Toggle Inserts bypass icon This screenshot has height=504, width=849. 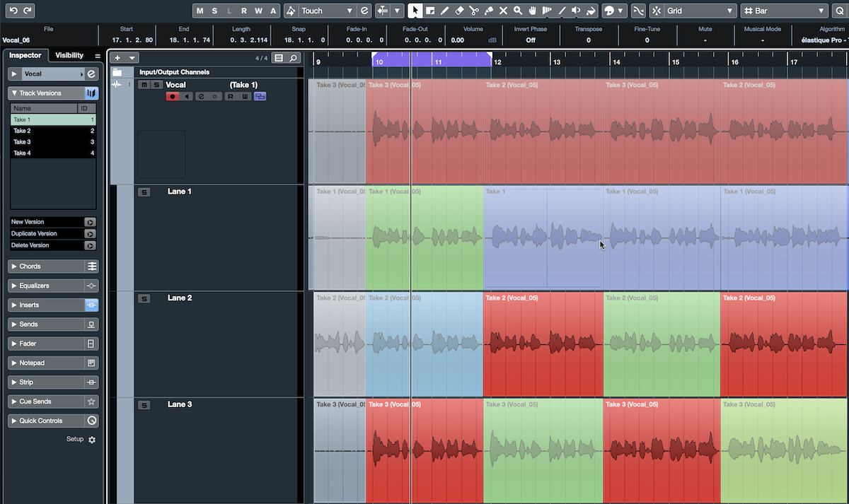[91, 305]
